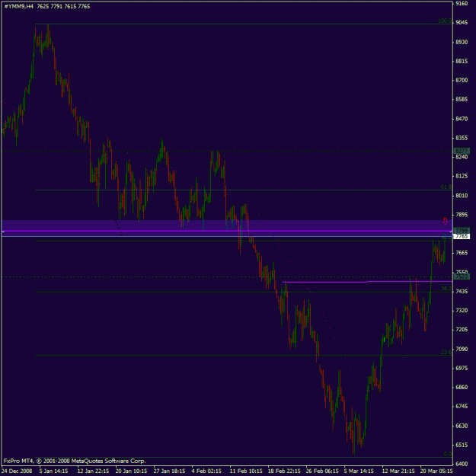
Task: Click the 5 Jan 14:15 date label
Action: pos(54,471)
